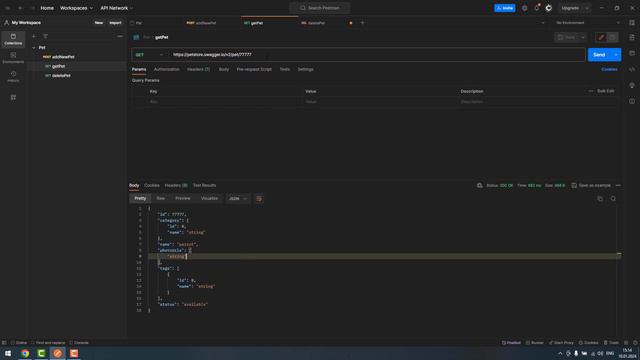Open the Collections sidebar panel

13,39
